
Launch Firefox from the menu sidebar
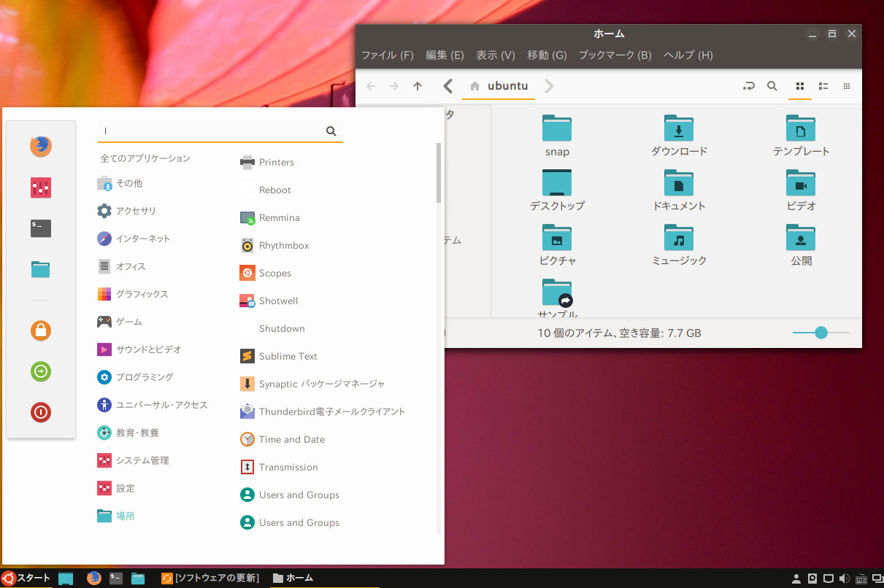tap(40, 146)
